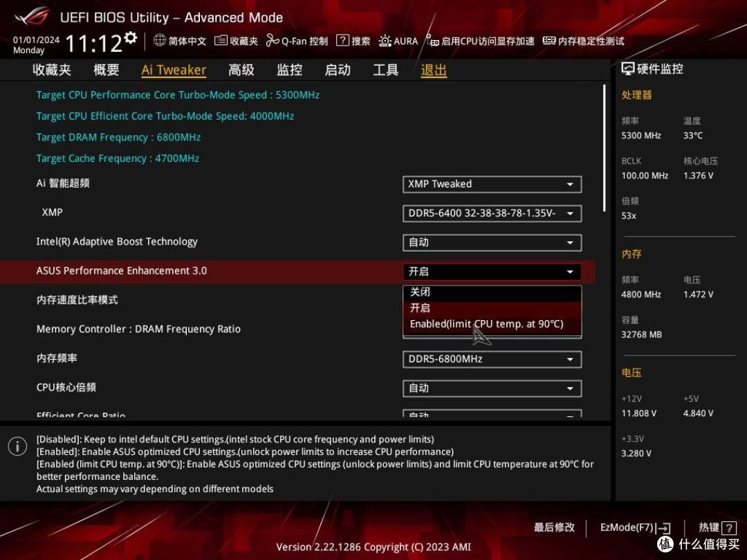This screenshot has width=747, height=560.
Task: Click the 33°C temperature value
Action: 693,136
